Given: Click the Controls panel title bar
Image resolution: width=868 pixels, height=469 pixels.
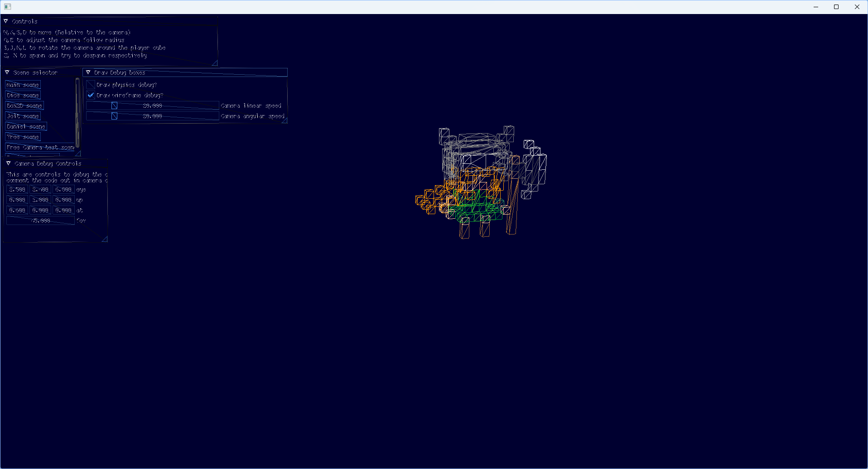Looking at the screenshot, I should 110,21.
